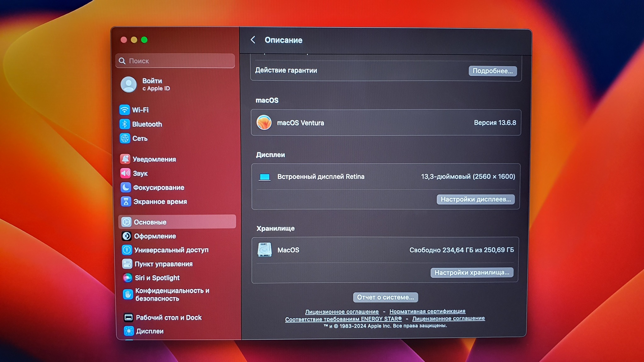Viewport: 644px width, 362px height.
Task: Click the Подробнее warranty button
Action: (x=492, y=71)
